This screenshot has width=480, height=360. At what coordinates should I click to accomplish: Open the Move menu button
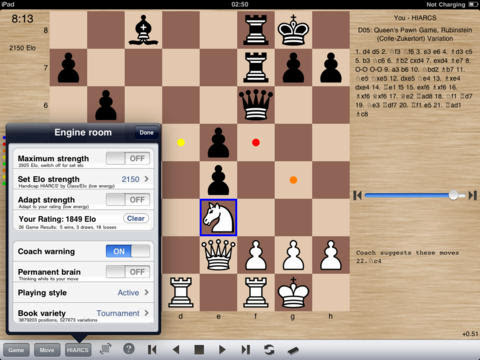coord(47,350)
